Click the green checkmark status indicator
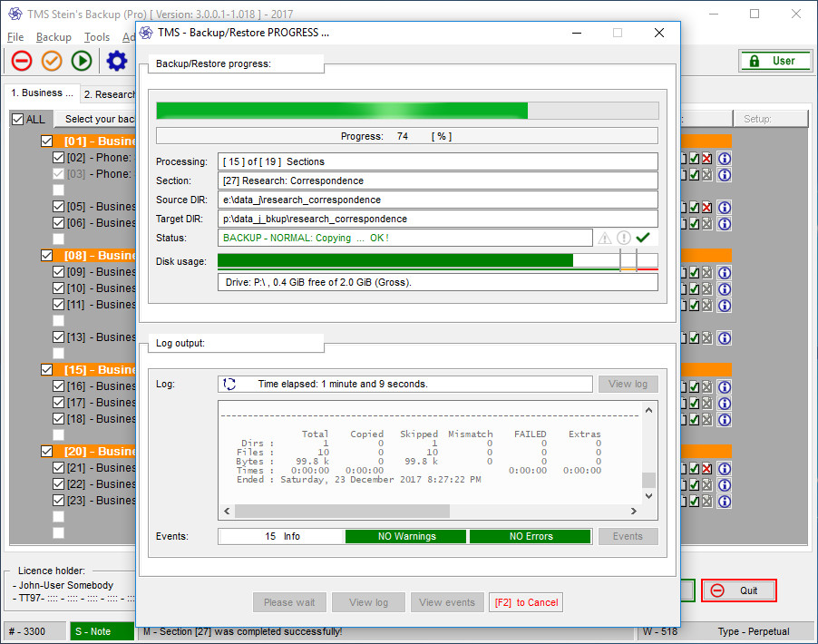This screenshot has height=644, width=818. (x=643, y=238)
